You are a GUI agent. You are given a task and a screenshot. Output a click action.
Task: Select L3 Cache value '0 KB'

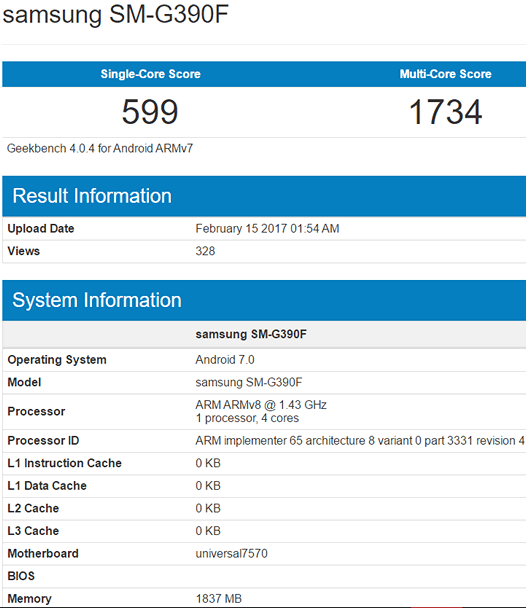[x=208, y=530]
